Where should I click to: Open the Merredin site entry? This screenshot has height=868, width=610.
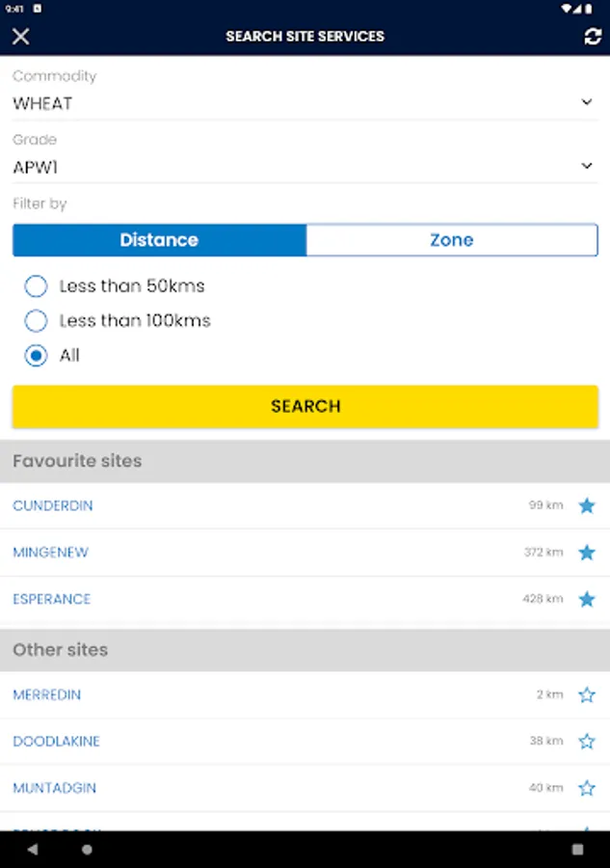[x=47, y=694]
